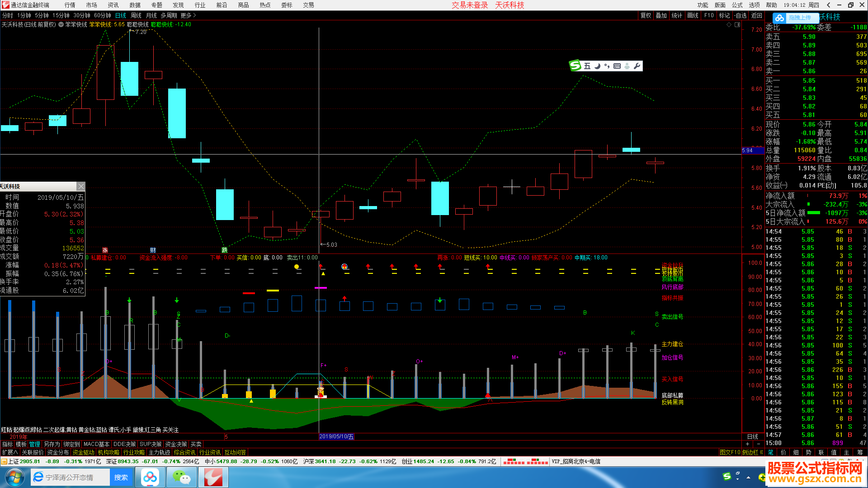Screen dimensions: 868x488
Task: Open the 标记 marking menu
Action: [x=725, y=15]
